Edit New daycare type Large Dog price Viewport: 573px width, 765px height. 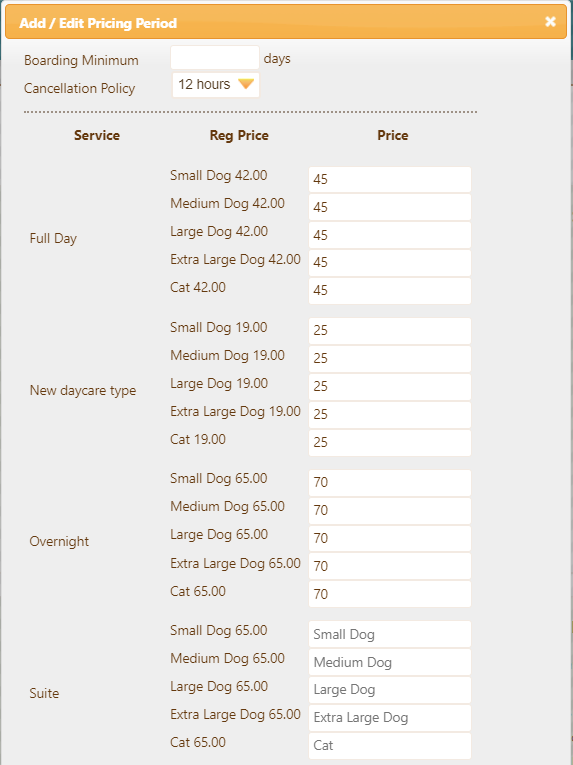tap(390, 386)
